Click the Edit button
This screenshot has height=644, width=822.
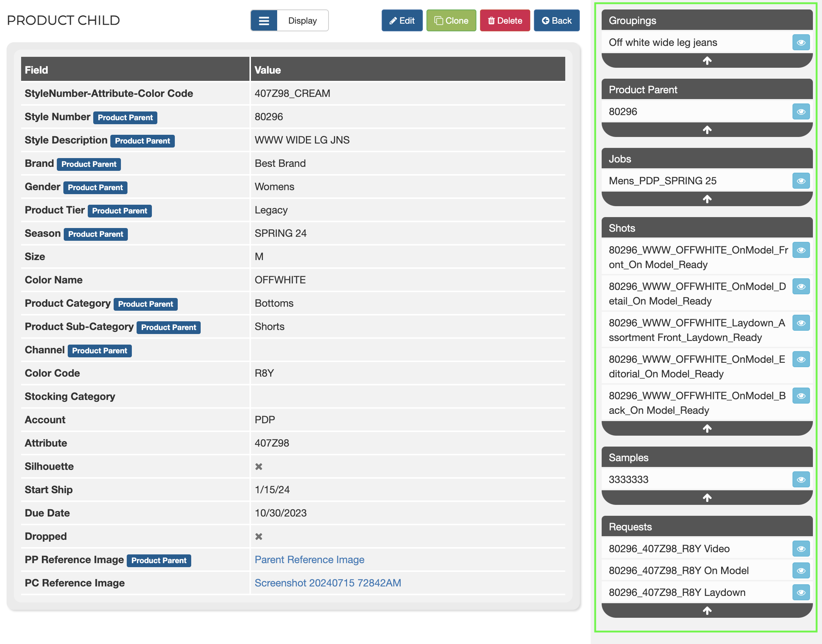402,21
